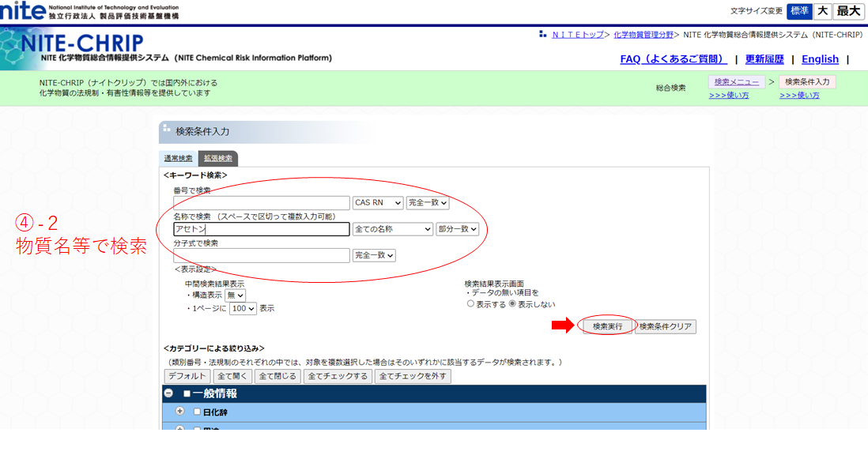
Task: Open the 更新履歴 link
Action: 764,59
